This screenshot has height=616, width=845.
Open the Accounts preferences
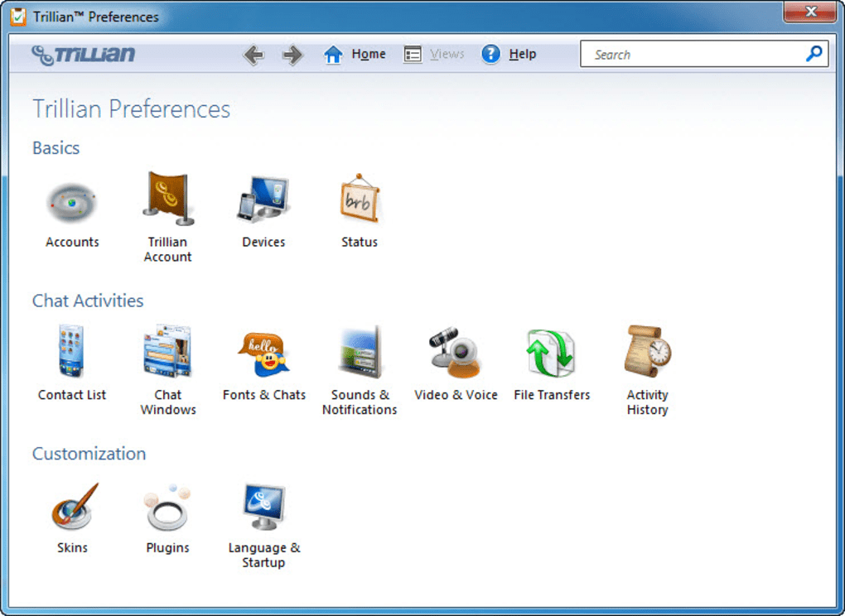pyautogui.click(x=72, y=213)
